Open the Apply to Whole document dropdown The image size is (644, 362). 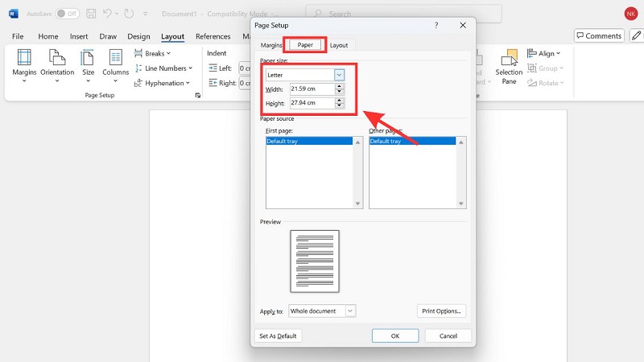(x=350, y=311)
